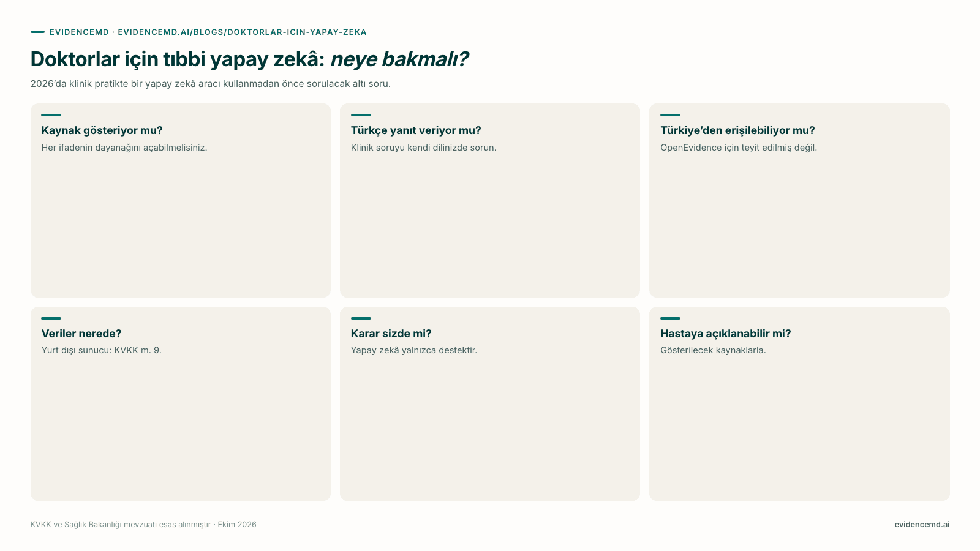Click "Gösterilecek kaynaklarla." text
Viewport: 980px width, 551px height.
[713, 350]
